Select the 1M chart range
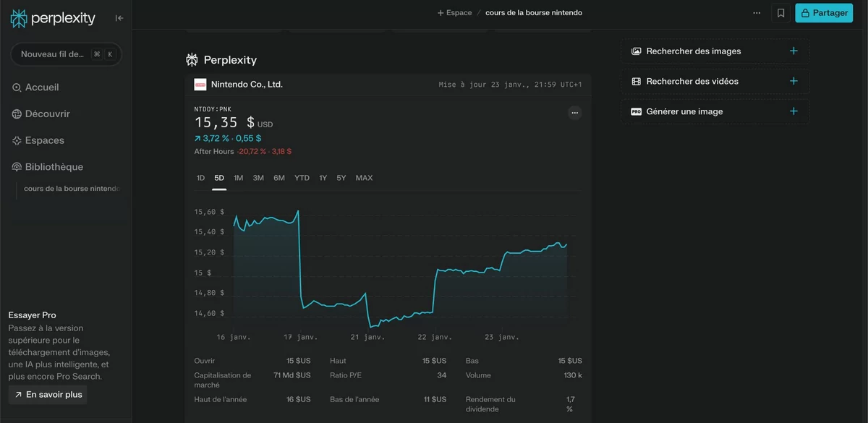This screenshot has width=868, height=423. [238, 178]
